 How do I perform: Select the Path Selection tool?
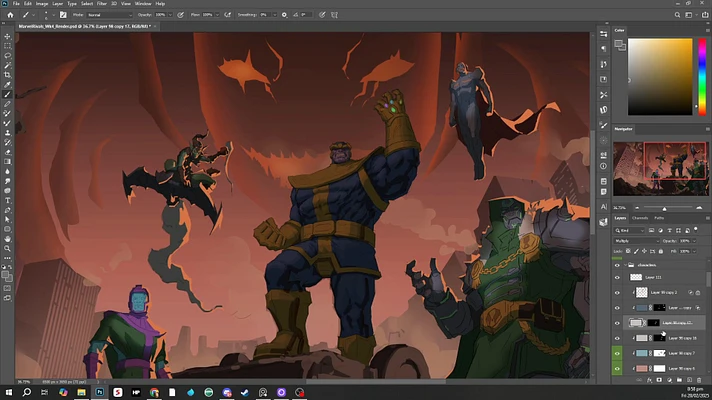(7, 220)
